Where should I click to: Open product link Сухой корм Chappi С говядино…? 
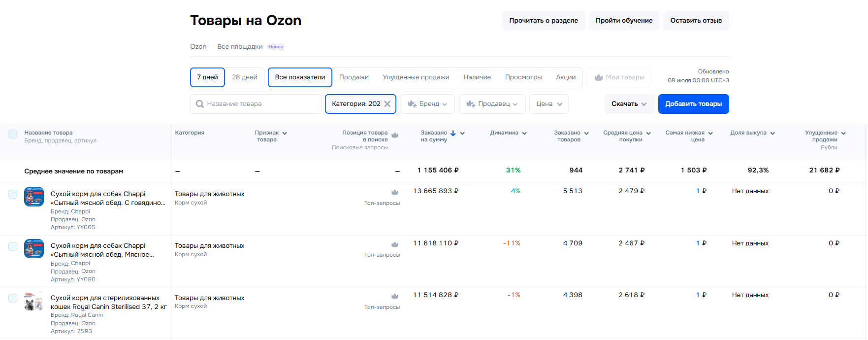click(x=108, y=199)
